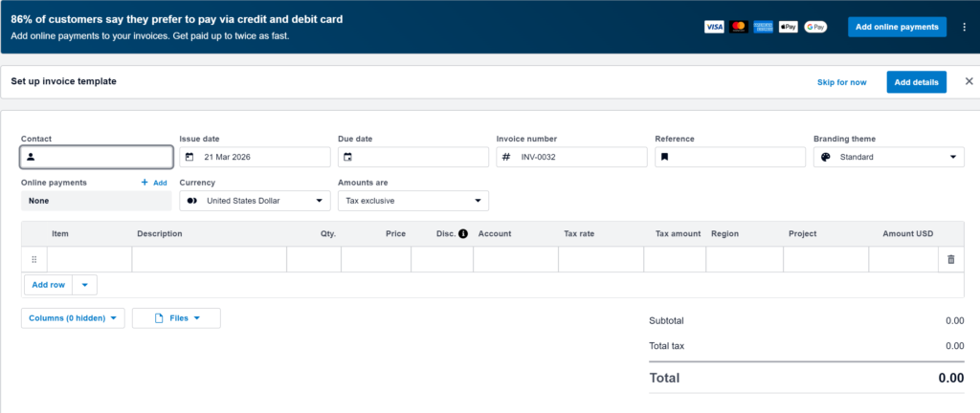
Task: Close the invoice template setup banner
Action: 969,82
